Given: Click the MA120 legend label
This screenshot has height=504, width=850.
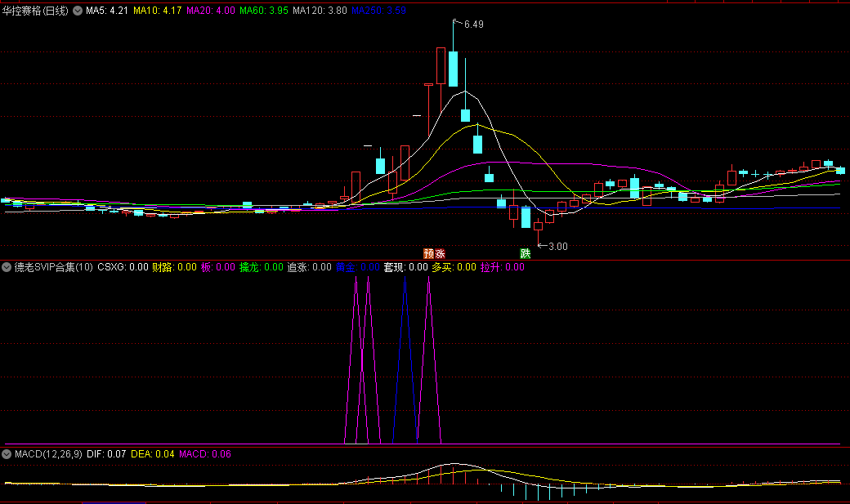Looking at the screenshot, I should (320, 11).
